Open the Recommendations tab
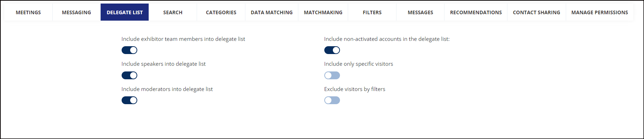Screen dimensions: 644x139 point(476,12)
